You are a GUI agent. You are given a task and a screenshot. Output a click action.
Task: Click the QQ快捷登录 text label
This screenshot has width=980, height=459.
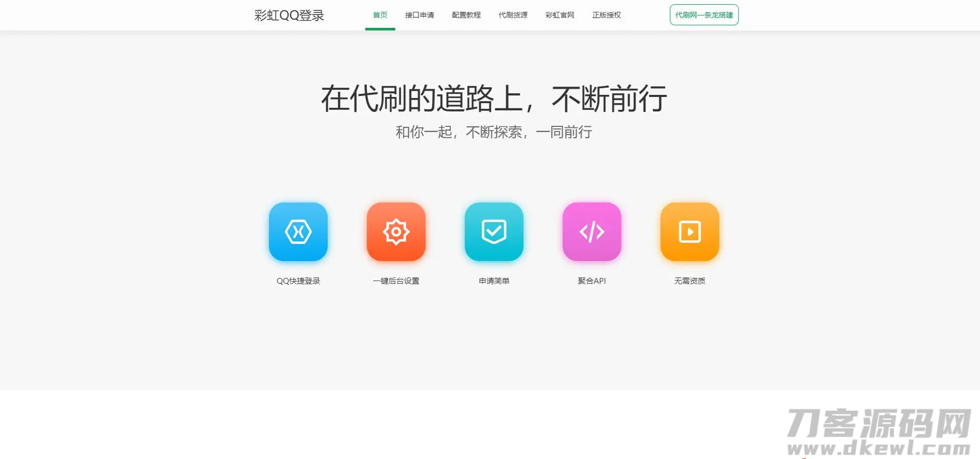click(298, 281)
